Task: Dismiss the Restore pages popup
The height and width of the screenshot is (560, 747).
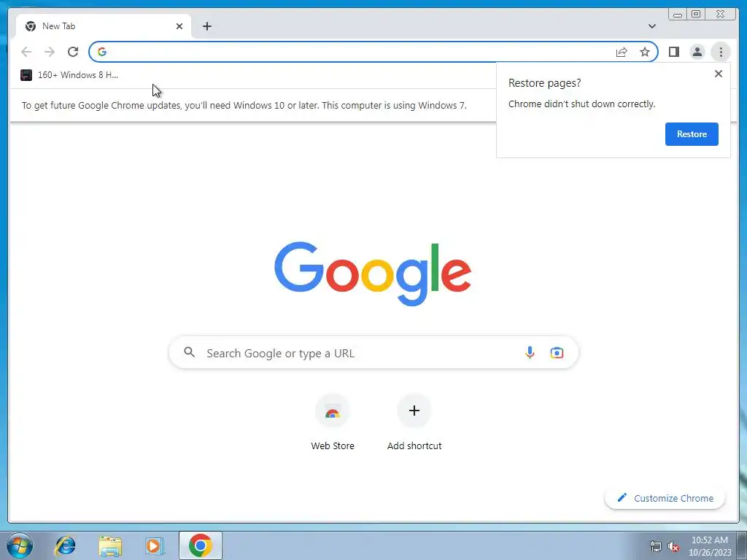Action: pos(719,74)
